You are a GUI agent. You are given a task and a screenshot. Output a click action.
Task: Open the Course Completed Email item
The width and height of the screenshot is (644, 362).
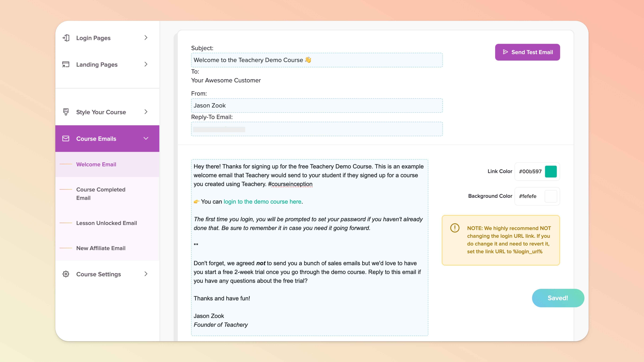pyautogui.click(x=101, y=194)
